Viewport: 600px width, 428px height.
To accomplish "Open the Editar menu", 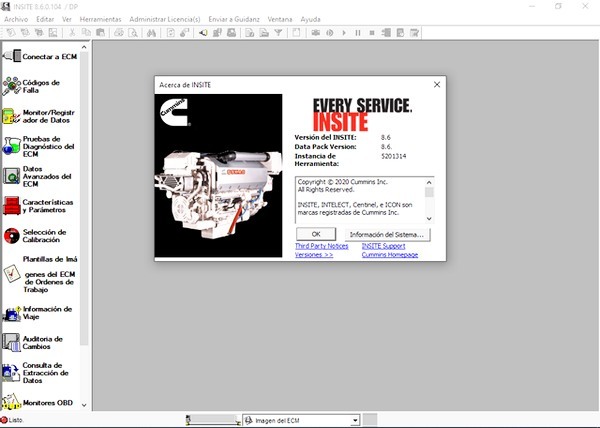I will coord(45,19).
